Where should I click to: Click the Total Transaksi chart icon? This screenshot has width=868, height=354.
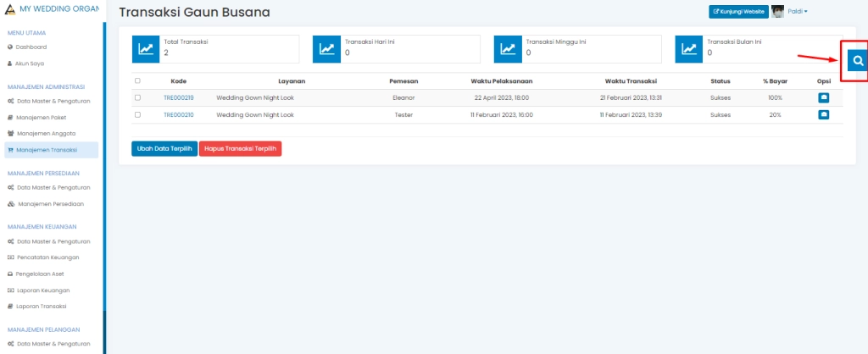point(146,49)
